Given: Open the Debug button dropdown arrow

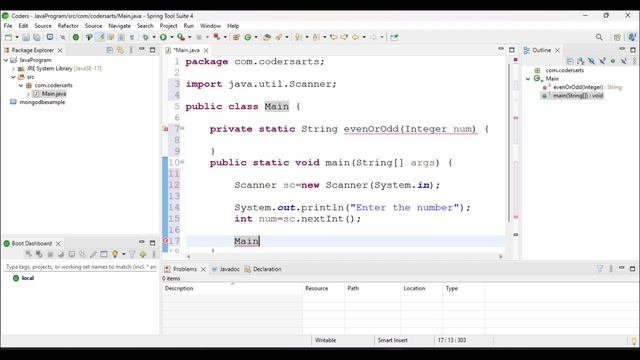Looking at the screenshot, I should [x=154, y=37].
